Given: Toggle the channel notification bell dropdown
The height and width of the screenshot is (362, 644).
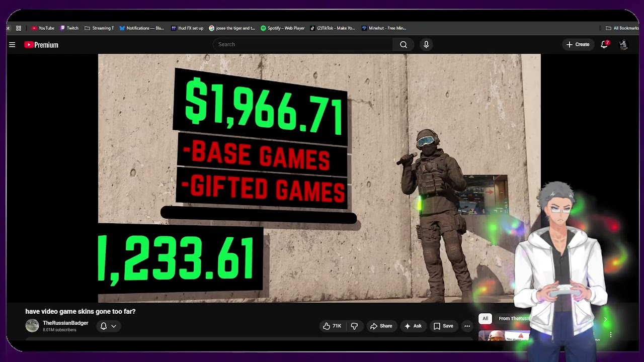Looking at the screenshot, I should coord(108,326).
